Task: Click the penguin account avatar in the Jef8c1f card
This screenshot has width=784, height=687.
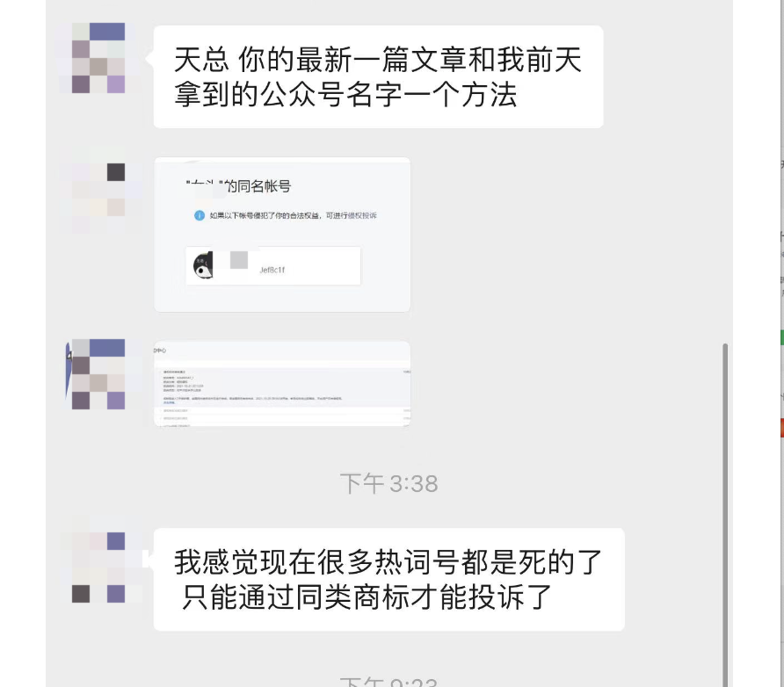Action: [x=203, y=265]
